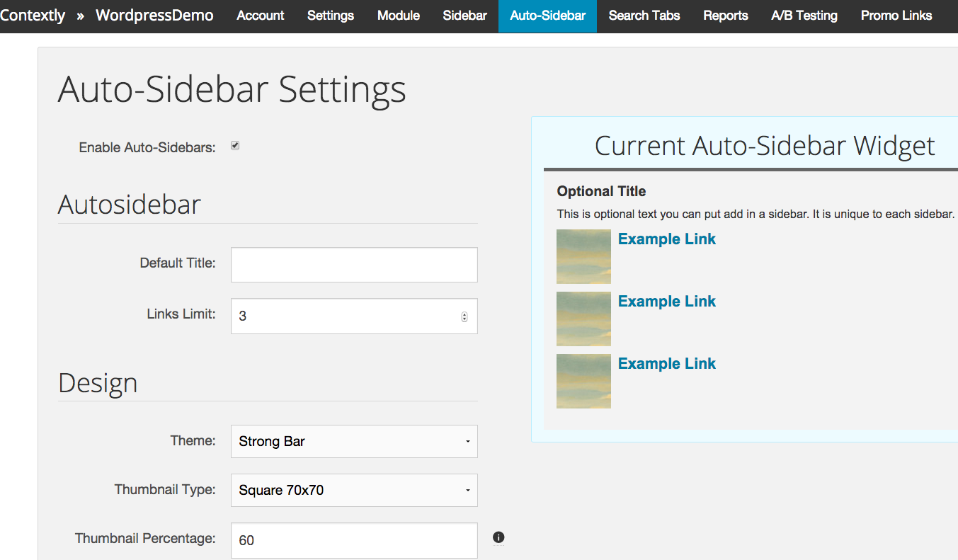Toggle the Enable Auto-Sidebars checkbox

click(235, 145)
